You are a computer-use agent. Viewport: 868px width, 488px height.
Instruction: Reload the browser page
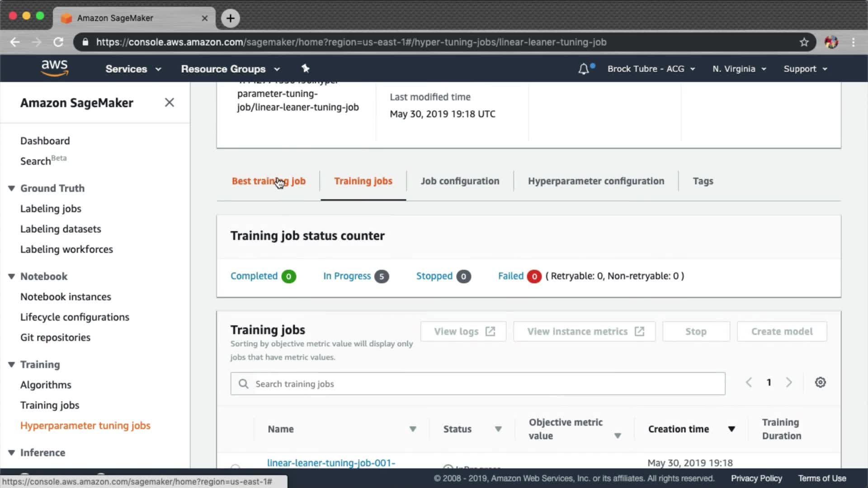(x=58, y=42)
